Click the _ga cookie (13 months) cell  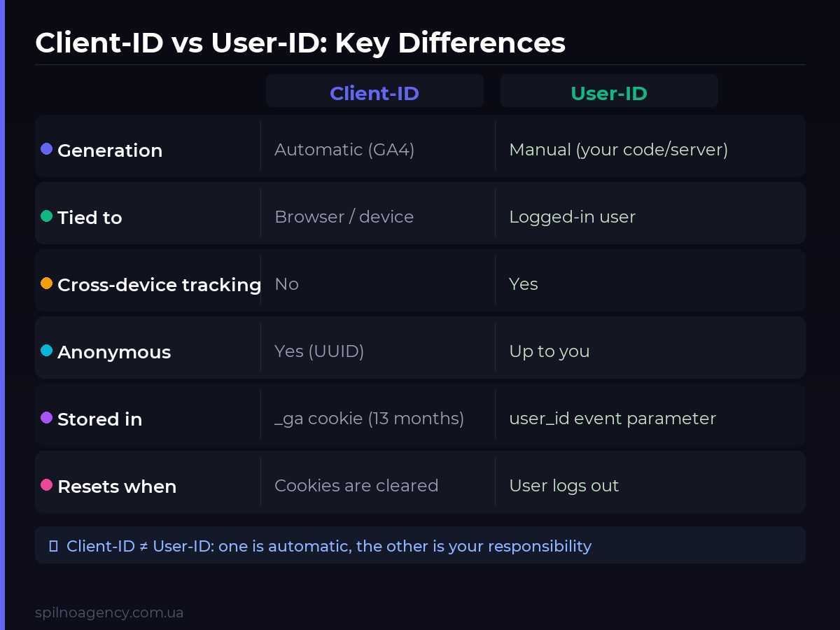click(369, 419)
